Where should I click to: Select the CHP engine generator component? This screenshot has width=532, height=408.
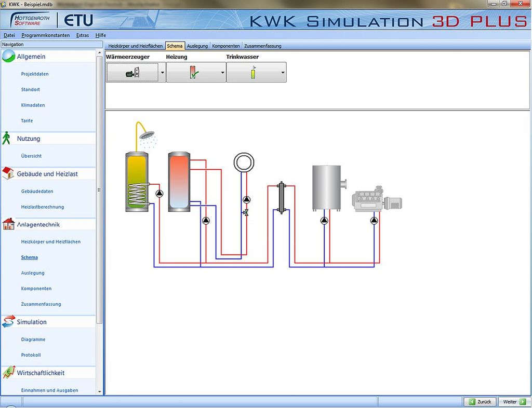(x=377, y=199)
